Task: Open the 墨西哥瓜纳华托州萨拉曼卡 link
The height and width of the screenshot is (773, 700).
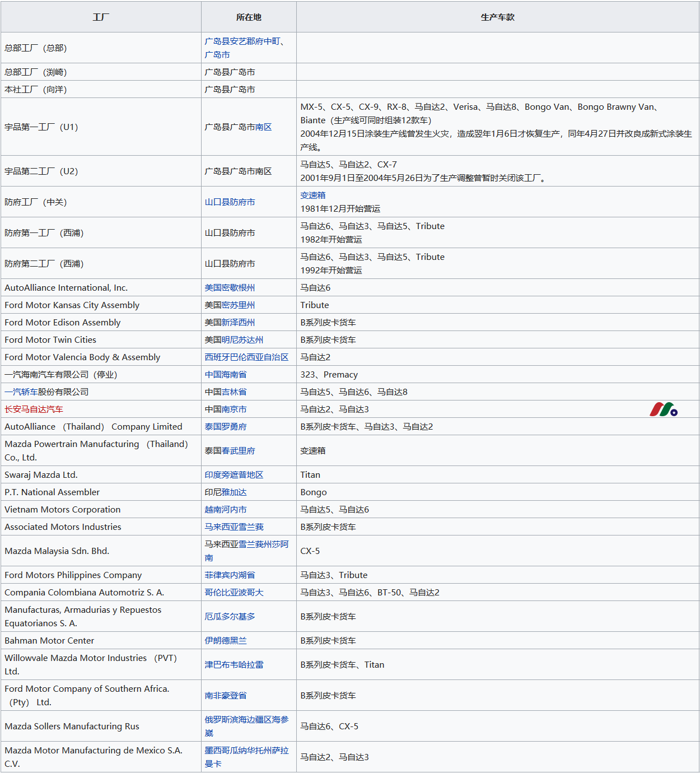Action: coord(247,757)
